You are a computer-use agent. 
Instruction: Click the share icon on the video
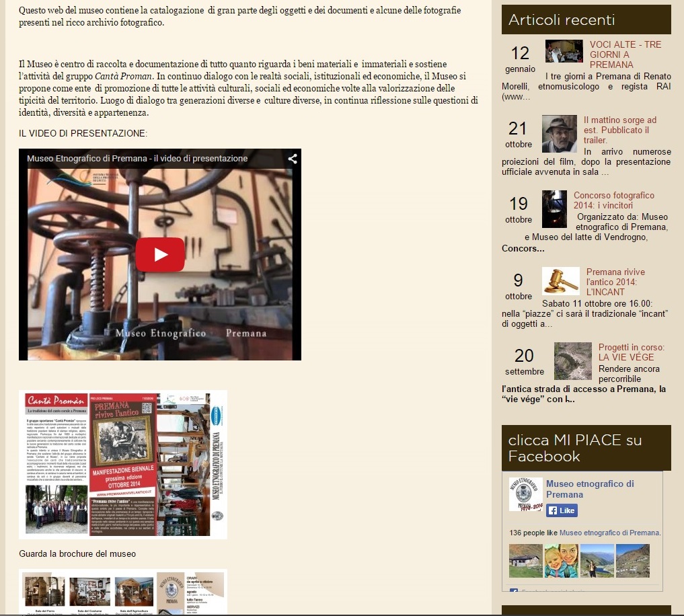(x=293, y=159)
